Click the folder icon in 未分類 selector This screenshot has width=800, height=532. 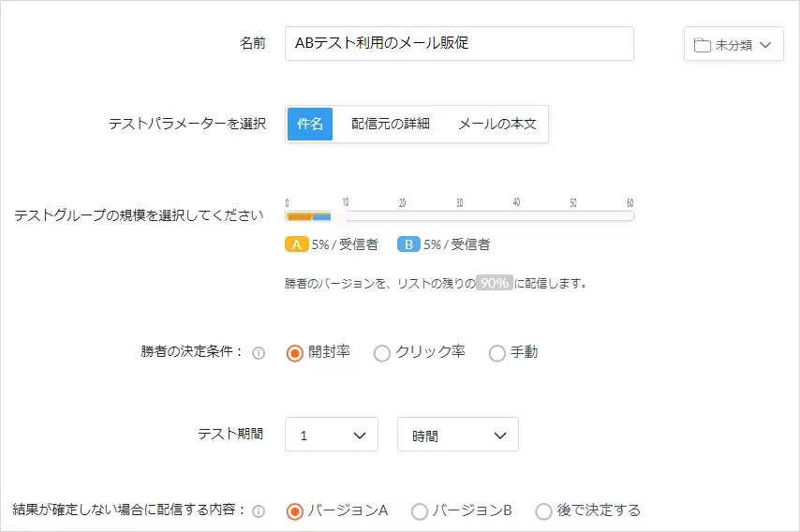(x=702, y=45)
